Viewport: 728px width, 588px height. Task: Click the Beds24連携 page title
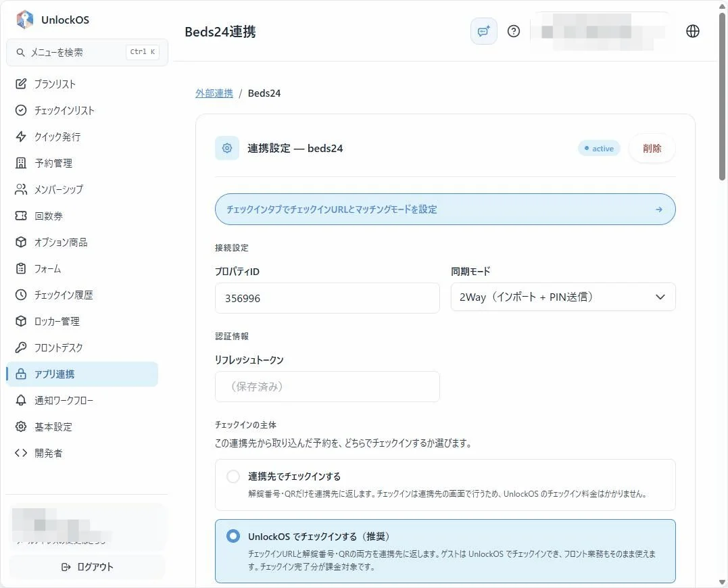tap(220, 31)
